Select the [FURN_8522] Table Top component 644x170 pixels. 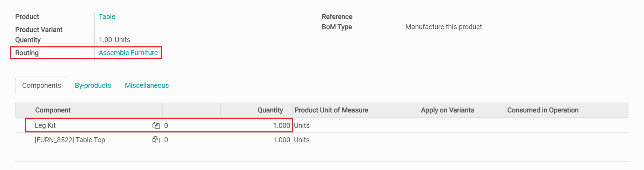[70, 140]
